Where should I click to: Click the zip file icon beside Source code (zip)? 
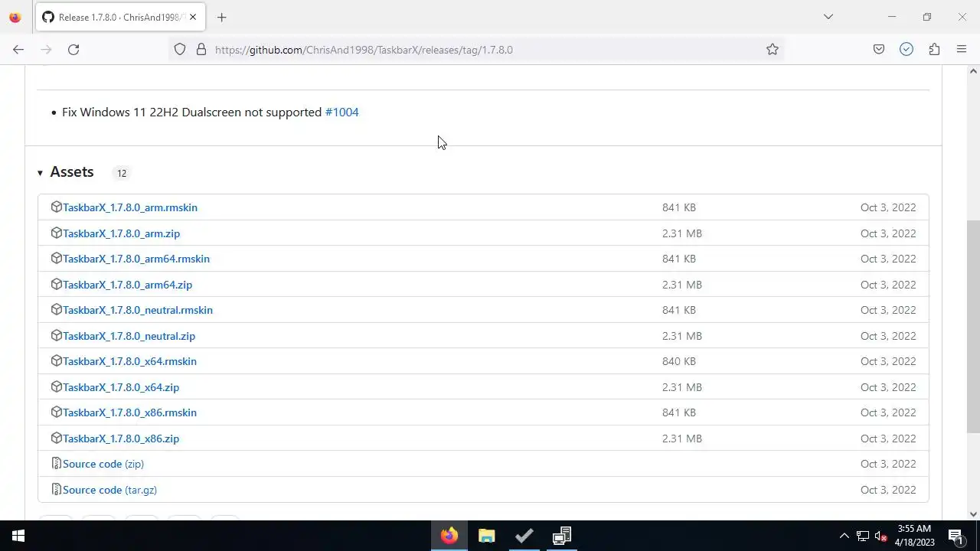pyautogui.click(x=56, y=463)
